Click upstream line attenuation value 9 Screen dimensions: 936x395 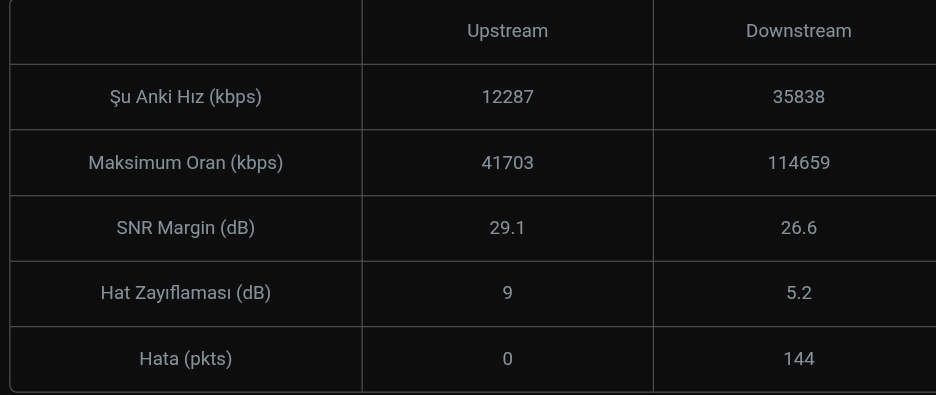coord(507,293)
